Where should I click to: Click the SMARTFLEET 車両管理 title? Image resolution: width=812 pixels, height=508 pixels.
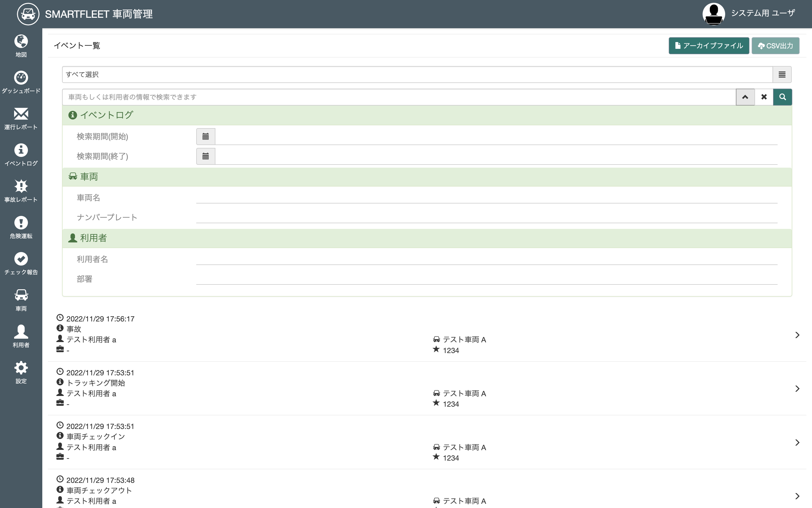[x=99, y=14]
